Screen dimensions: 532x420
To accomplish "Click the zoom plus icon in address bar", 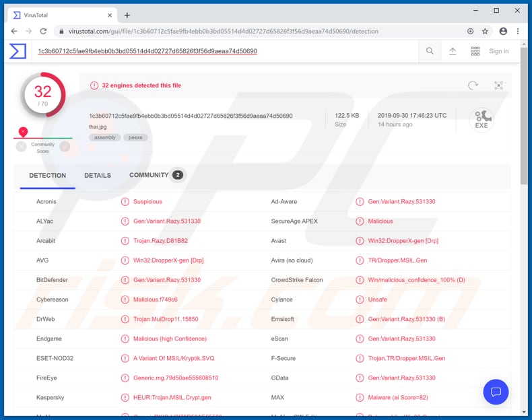I will pyautogui.click(x=470, y=31).
